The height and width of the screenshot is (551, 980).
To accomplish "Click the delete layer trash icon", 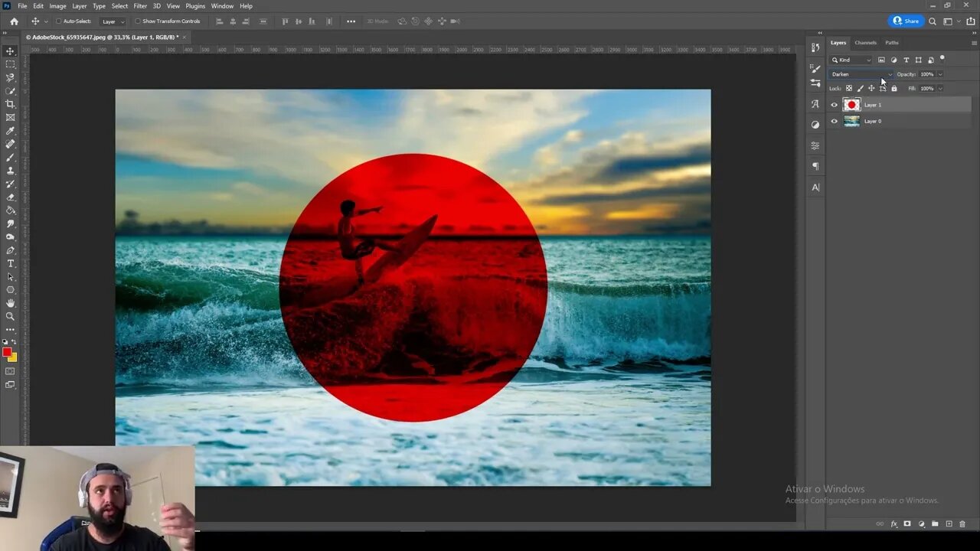I will (x=962, y=524).
